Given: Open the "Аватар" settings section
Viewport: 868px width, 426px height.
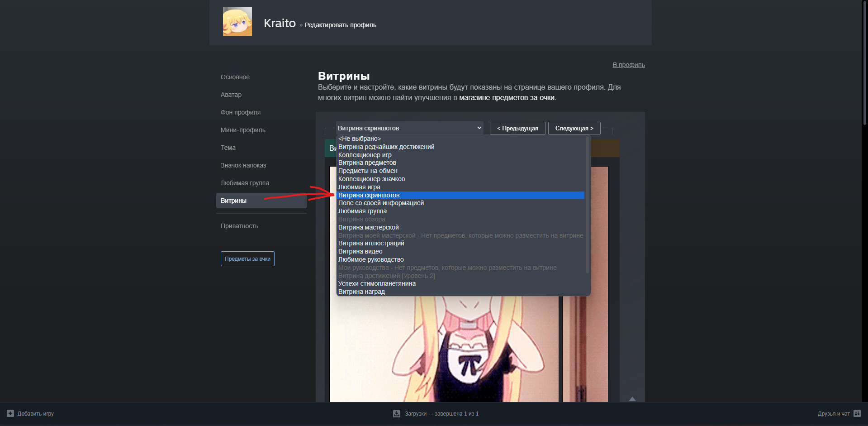Looking at the screenshot, I should pos(231,95).
